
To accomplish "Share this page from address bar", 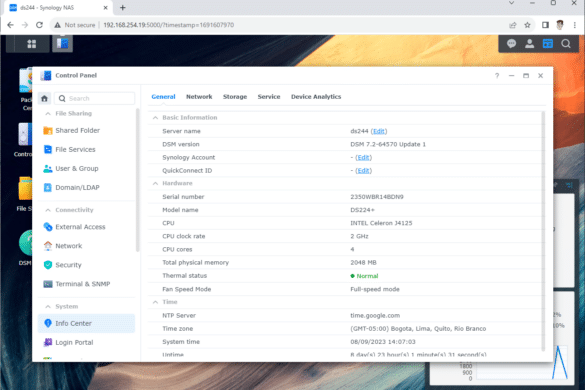I will click(513, 25).
